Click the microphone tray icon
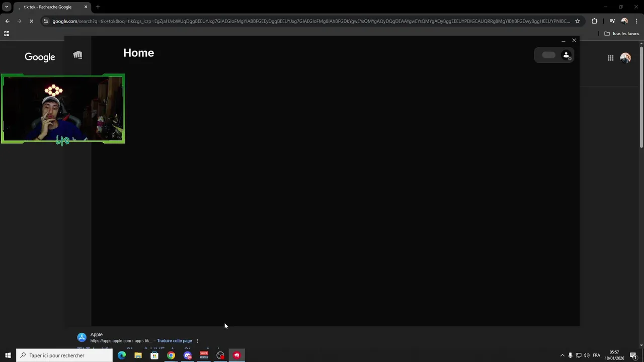644x362 pixels. pos(570,355)
